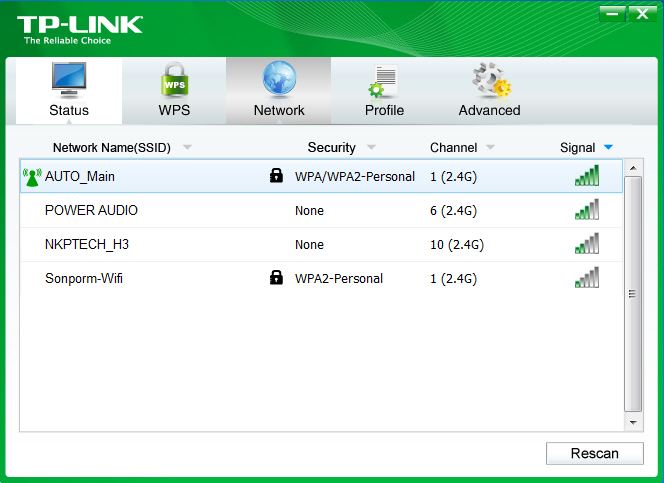Click Sonporm-Wifi signal strength bars

[587, 277]
